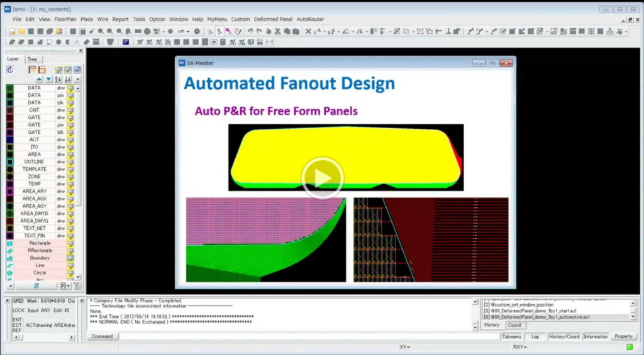Click the settings gear toolbar icon
Screen dimensions: 644x355
coord(197,31)
